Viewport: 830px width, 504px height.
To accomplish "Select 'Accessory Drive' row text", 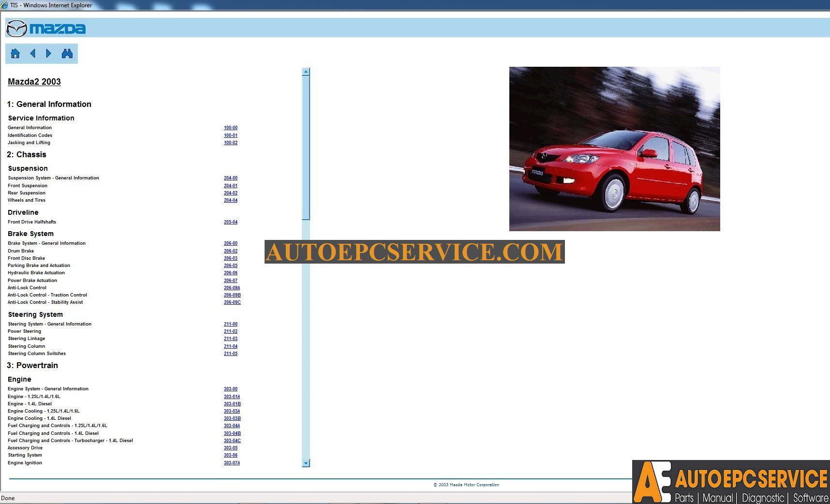I will [25, 448].
